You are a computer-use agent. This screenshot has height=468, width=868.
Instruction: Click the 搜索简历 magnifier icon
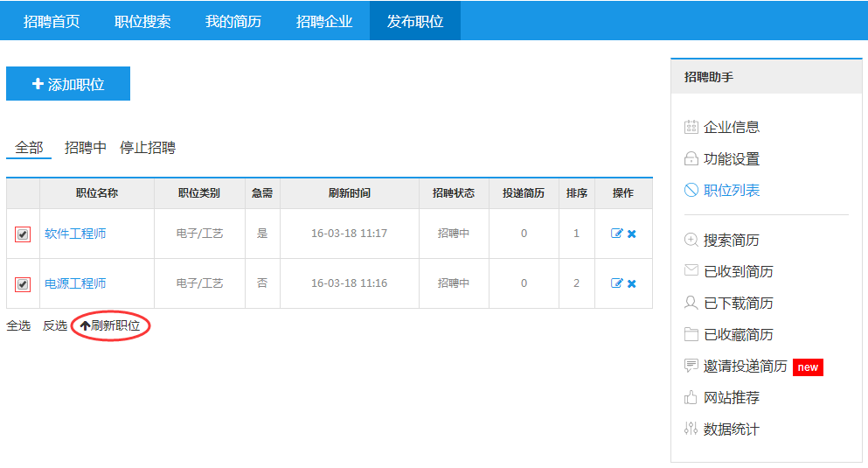point(691,240)
